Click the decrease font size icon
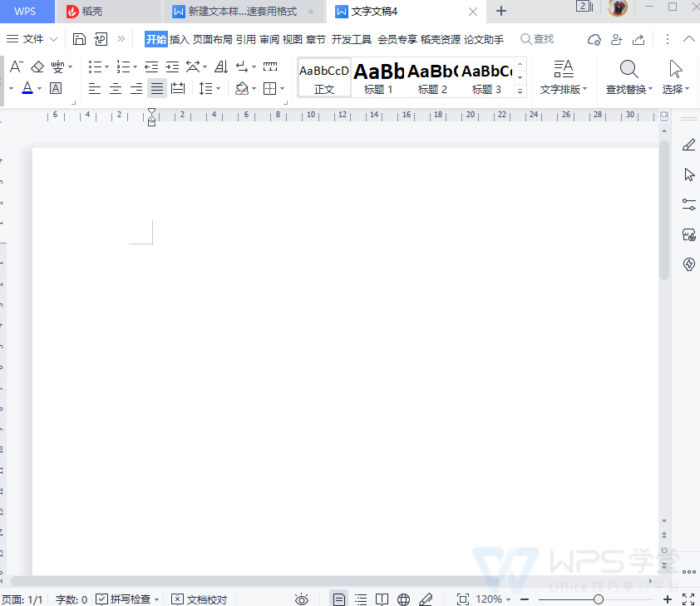This screenshot has height=606, width=700. point(16,67)
